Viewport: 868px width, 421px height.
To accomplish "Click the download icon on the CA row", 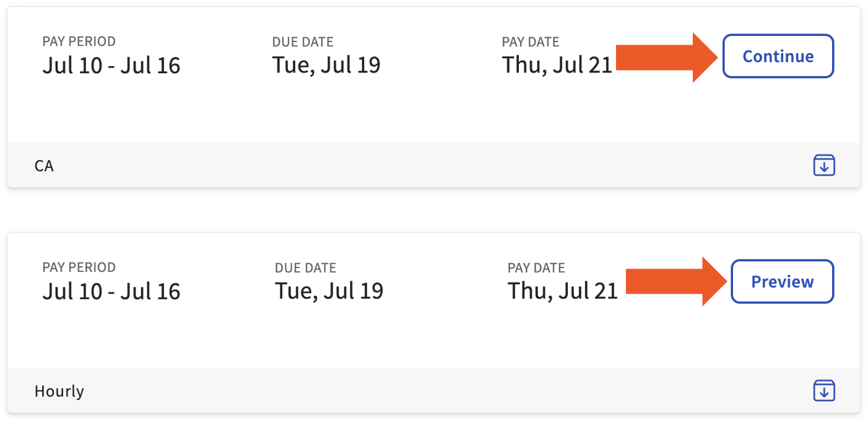I will point(824,165).
